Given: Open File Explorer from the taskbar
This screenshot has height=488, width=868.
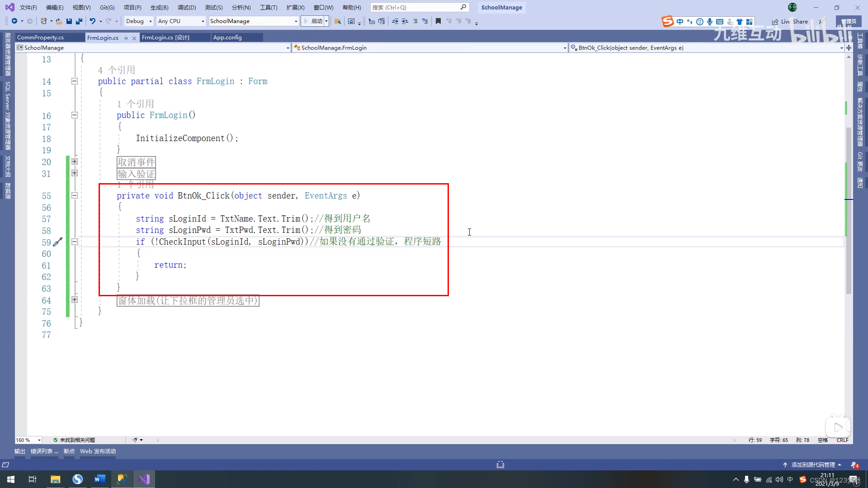Looking at the screenshot, I should (55, 479).
